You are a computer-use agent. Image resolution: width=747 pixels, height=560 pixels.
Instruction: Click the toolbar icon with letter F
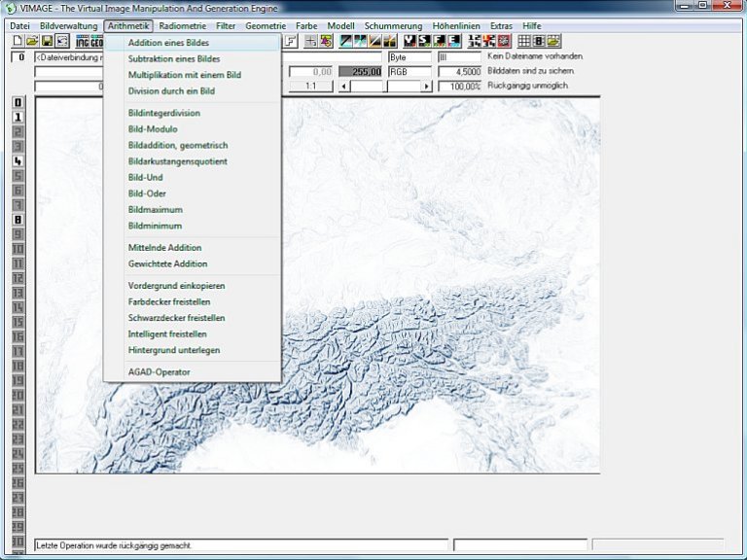pyautogui.click(x=291, y=42)
